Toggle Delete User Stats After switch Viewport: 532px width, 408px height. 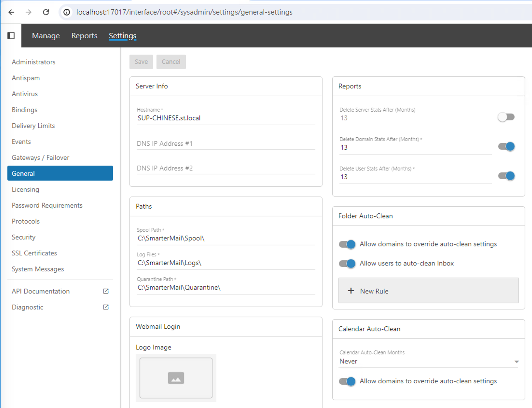(x=506, y=176)
